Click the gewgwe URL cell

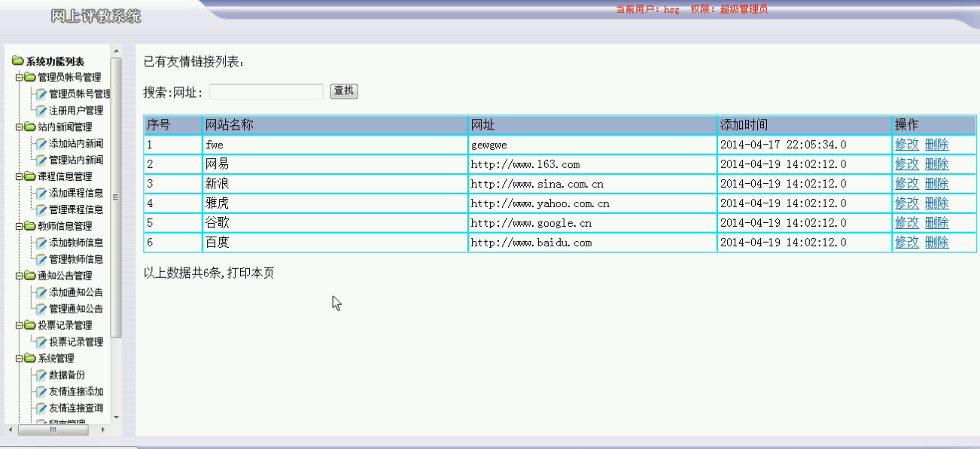[x=592, y=145]
